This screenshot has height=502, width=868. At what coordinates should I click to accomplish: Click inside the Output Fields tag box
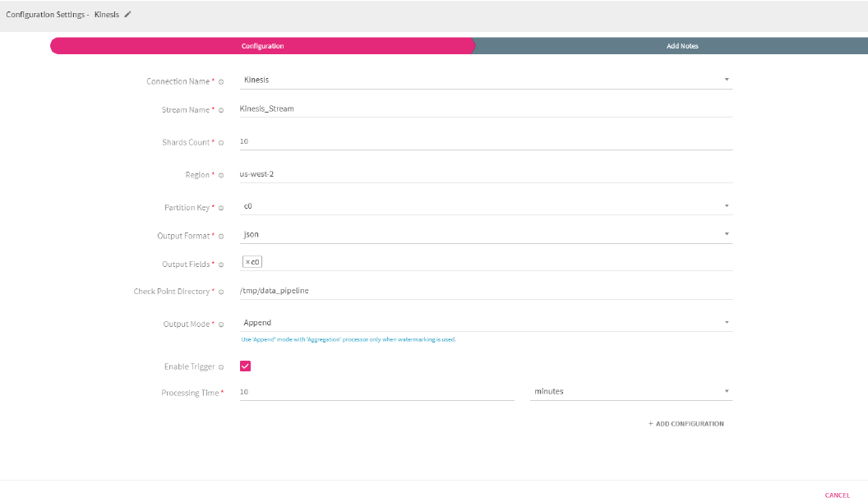coord(486,262)
